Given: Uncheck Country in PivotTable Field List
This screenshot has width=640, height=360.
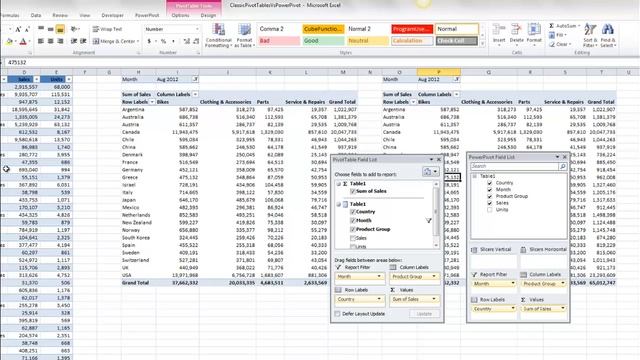Looking at the screenshot, I should click(x=353, y=212).
